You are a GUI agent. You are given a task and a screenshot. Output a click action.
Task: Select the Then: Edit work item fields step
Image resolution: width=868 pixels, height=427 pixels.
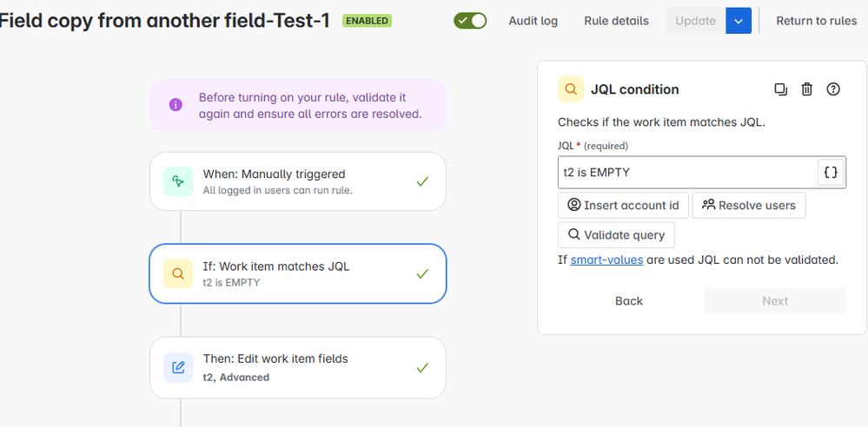click(x=297, y=367)
